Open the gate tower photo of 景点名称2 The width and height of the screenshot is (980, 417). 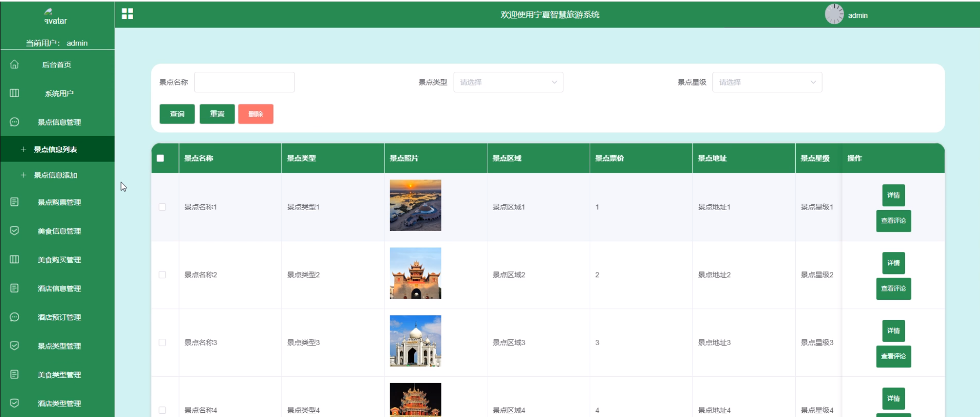(x=416, y=273)
